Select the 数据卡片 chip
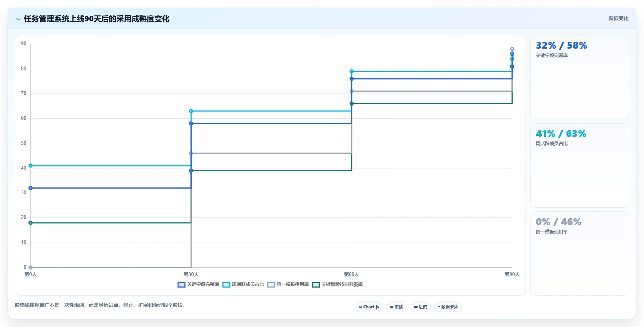The height and width of the screenshot is (327, 644). [447, 307]
